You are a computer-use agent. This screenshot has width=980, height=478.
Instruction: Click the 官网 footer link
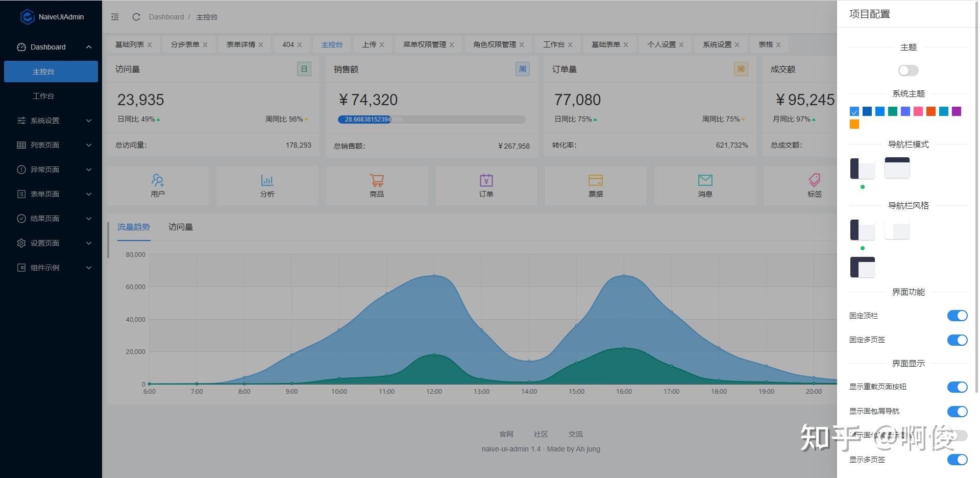coord(506,434)
